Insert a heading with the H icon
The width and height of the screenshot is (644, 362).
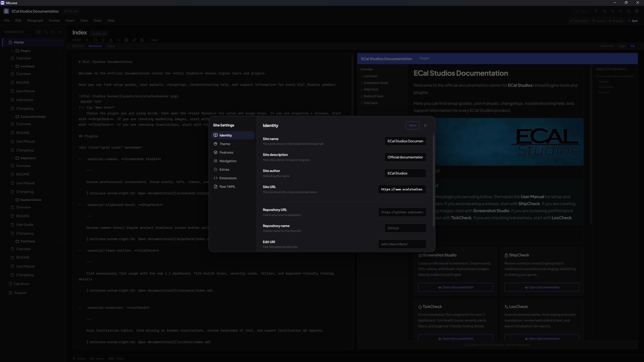point(87,40)
